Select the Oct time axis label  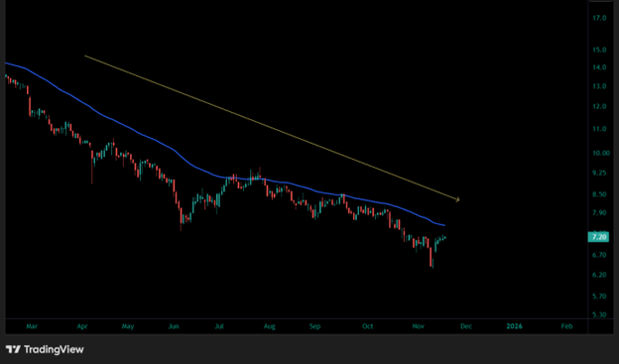point(367,326)
